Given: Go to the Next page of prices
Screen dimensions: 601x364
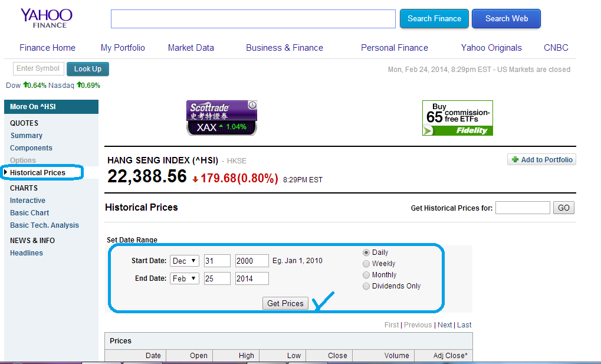Looking at the screenshot, I should 445,325.
